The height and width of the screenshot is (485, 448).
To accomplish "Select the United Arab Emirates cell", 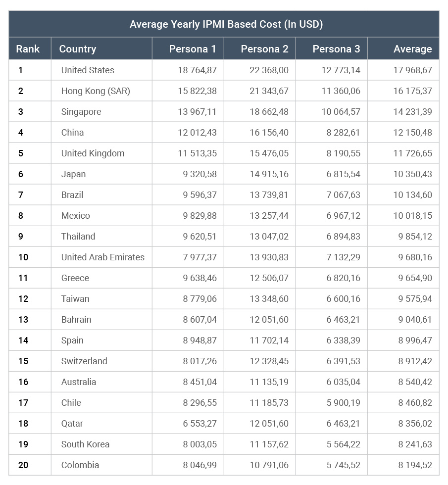I will click(x=103, y=257).
